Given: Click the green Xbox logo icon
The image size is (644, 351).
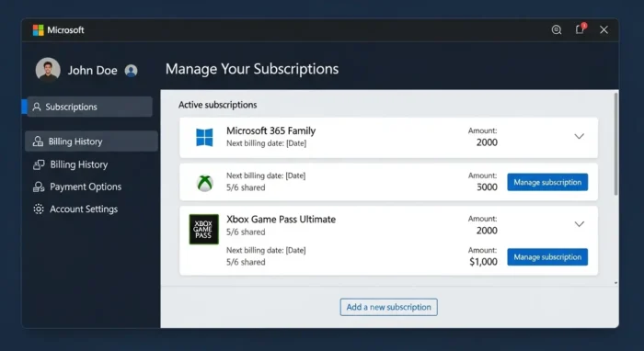Looking at the screenshot, I should click(204, 183).
